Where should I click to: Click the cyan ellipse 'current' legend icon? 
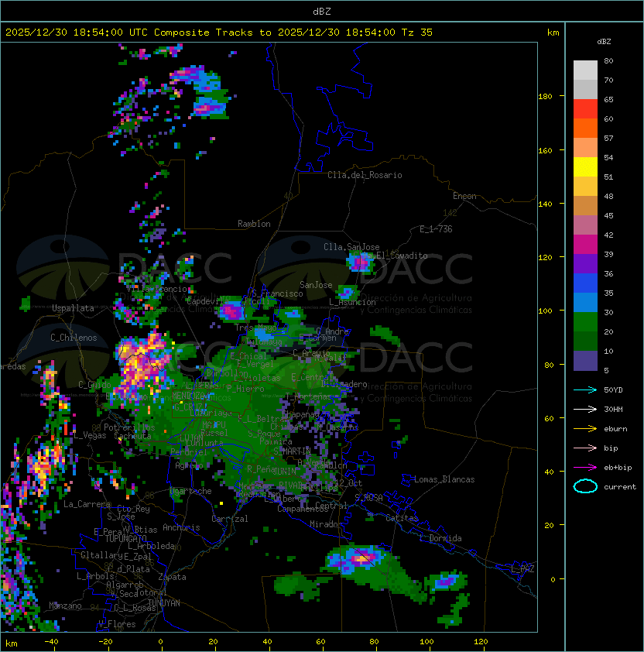[x=585, y=486]
